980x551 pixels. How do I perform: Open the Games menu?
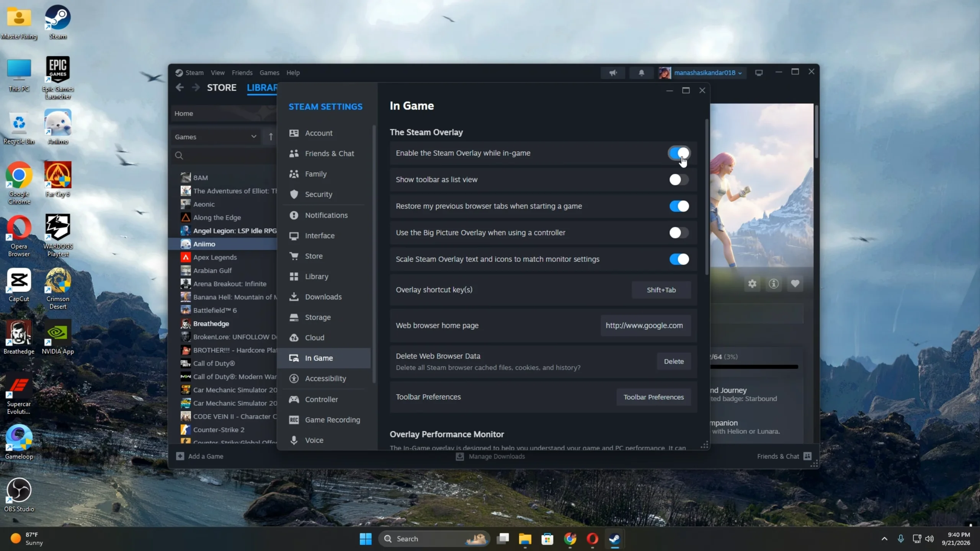point(269,73)
